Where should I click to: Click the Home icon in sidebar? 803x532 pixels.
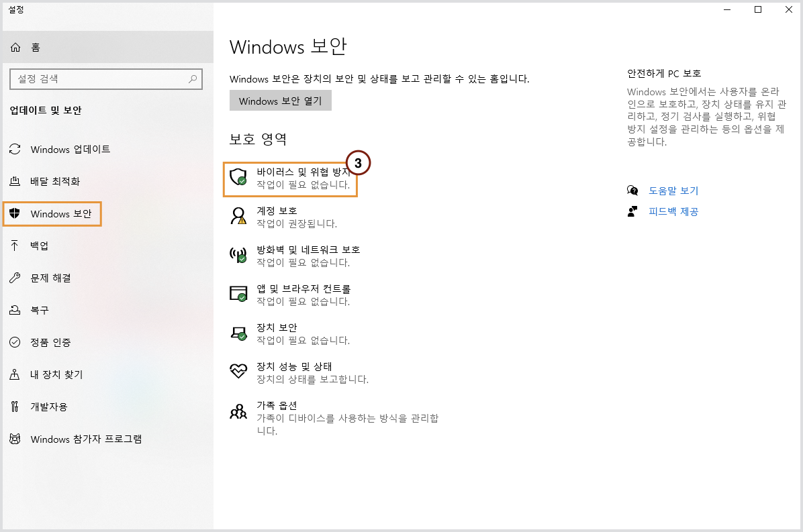point(15,48)
